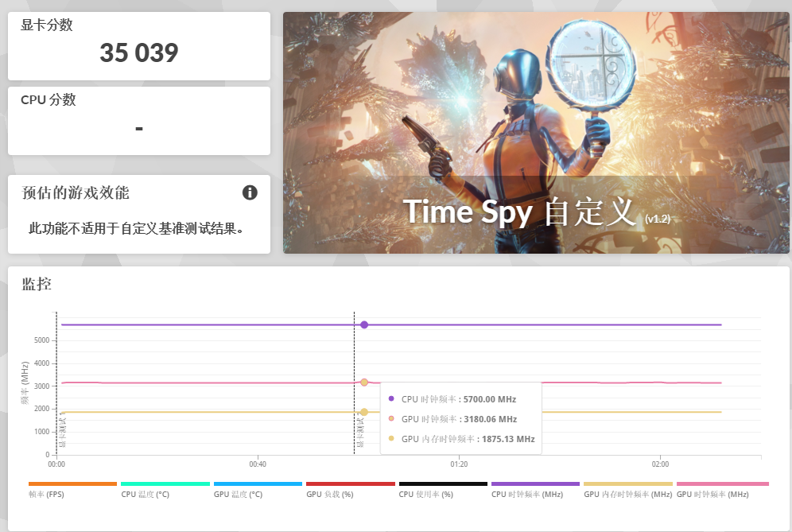Click the 监控 panel heading

[x=37, y=284]
